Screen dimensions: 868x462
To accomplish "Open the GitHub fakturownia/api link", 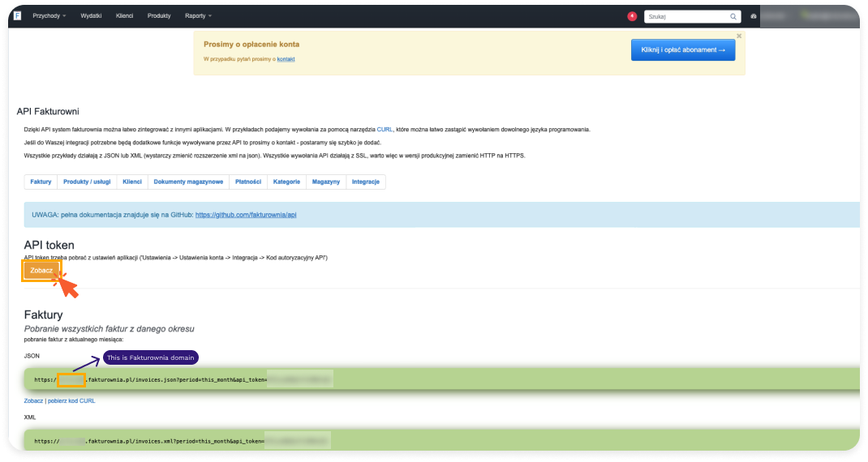I will pos(246,215).
